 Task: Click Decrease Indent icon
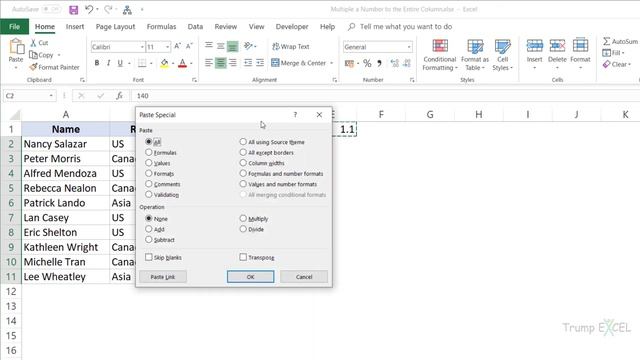(248, 63)
